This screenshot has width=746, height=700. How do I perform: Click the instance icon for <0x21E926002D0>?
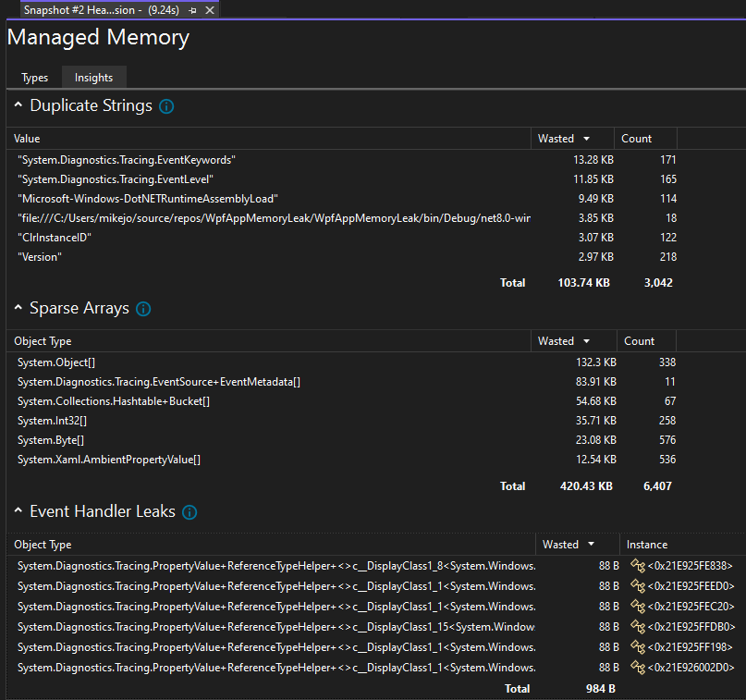click(638, 667)
